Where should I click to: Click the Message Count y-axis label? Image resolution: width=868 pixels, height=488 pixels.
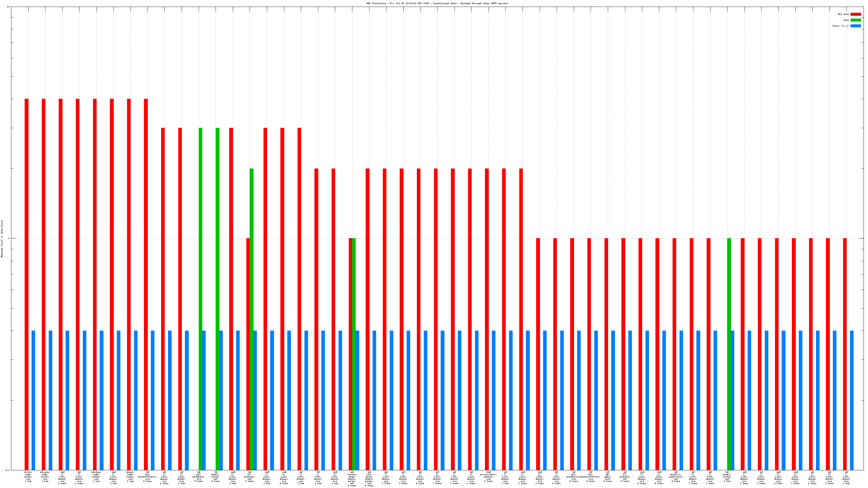click(2, 238)
